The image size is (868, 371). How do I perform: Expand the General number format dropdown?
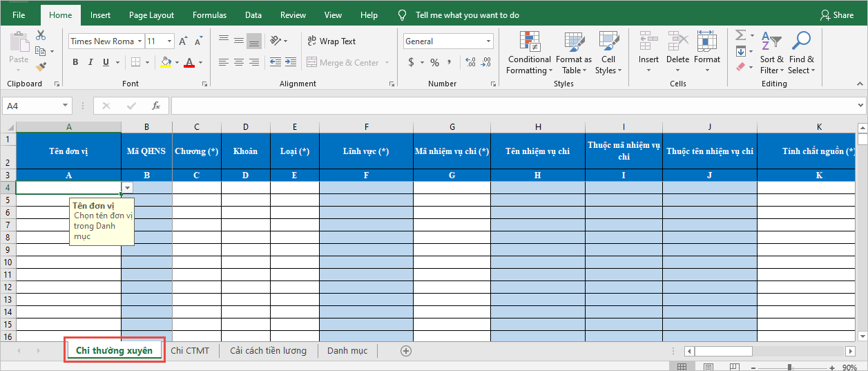pos(489,41)
